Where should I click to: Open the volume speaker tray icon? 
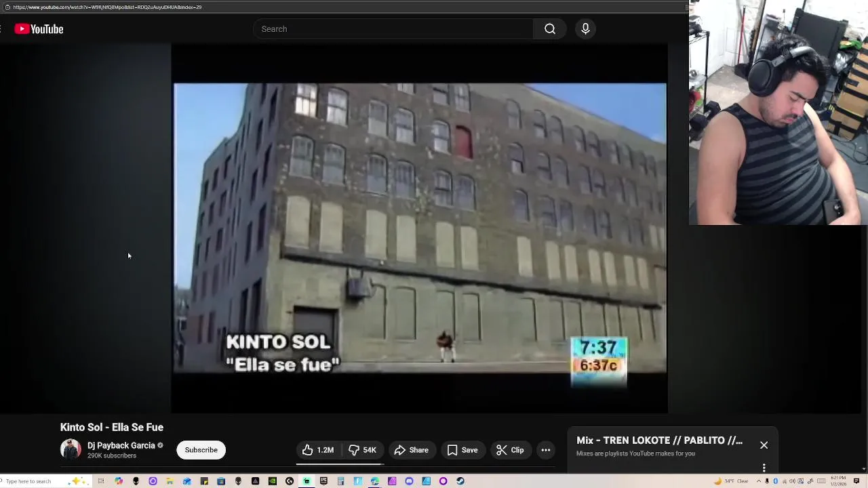pos(792,481)
